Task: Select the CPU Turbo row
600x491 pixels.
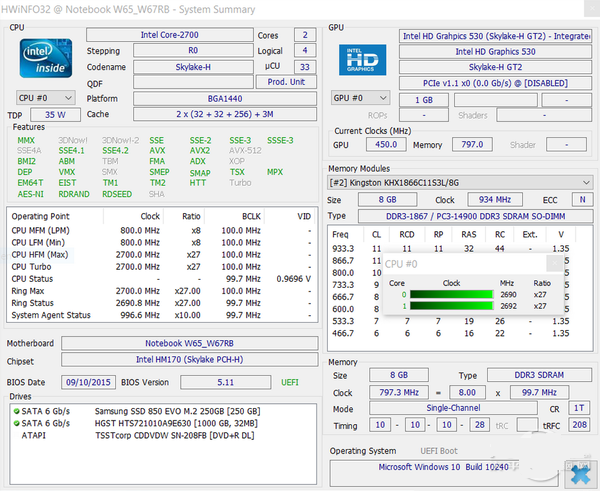Action: [162, 267]
